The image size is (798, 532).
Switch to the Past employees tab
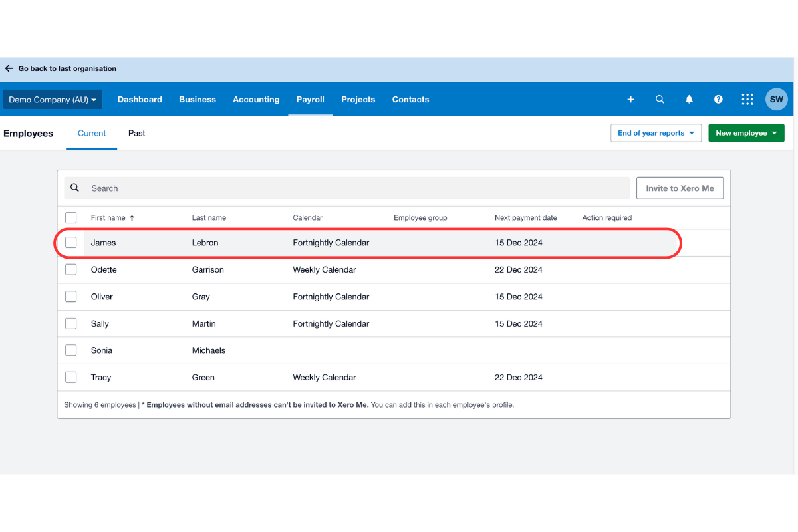[x=136, y=133]
